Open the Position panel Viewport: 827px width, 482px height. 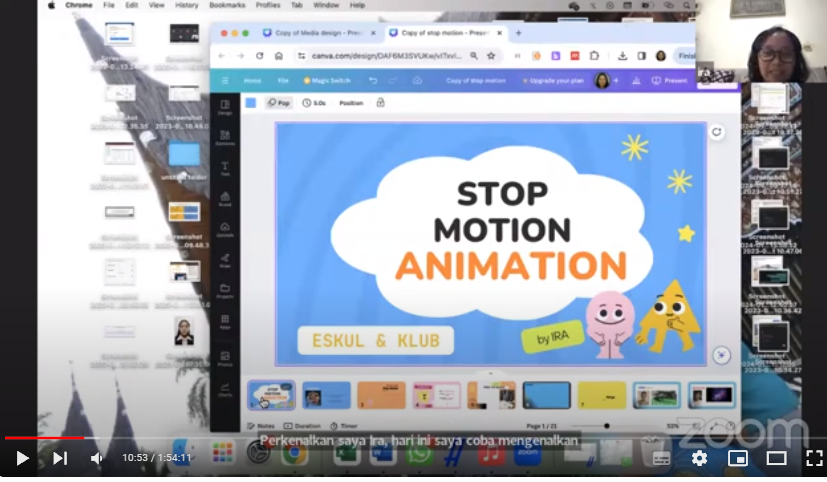(351, 102)
